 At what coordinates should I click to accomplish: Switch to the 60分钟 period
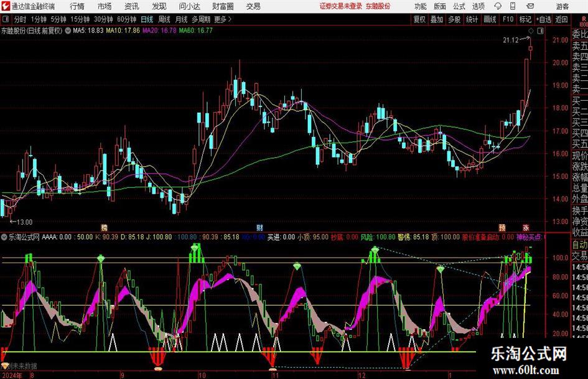point(126,19)
